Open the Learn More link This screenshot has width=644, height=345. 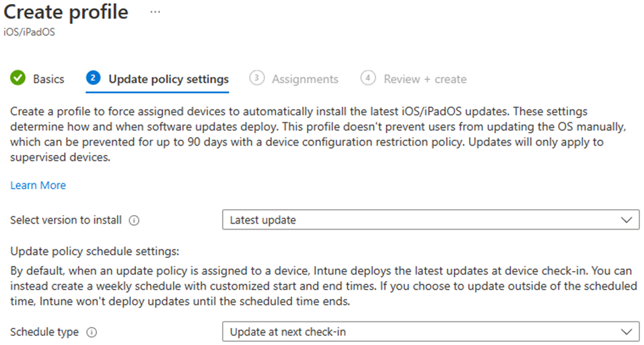pos(38,185)
